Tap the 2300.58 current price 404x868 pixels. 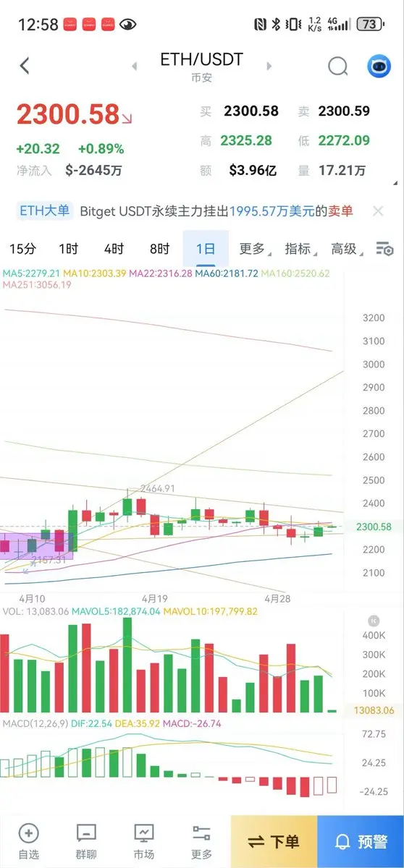pyautogui.click(x=67, y=114)
